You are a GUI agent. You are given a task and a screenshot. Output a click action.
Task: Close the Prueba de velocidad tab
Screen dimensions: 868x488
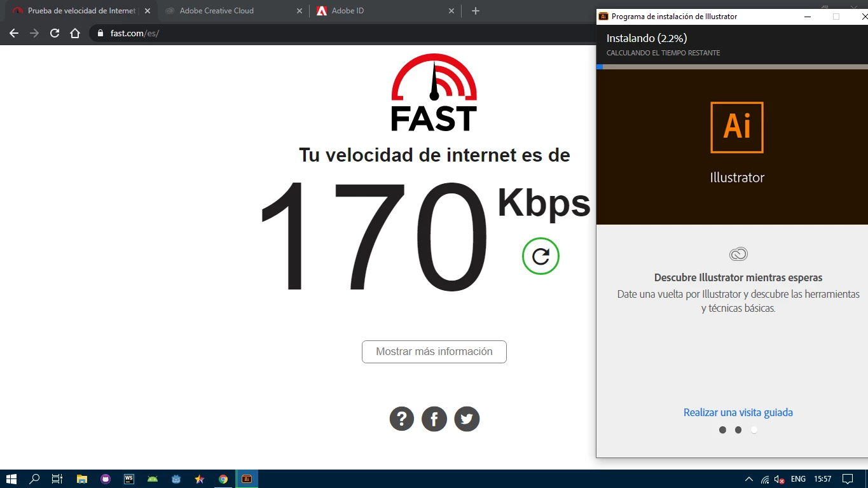[148, 11]
